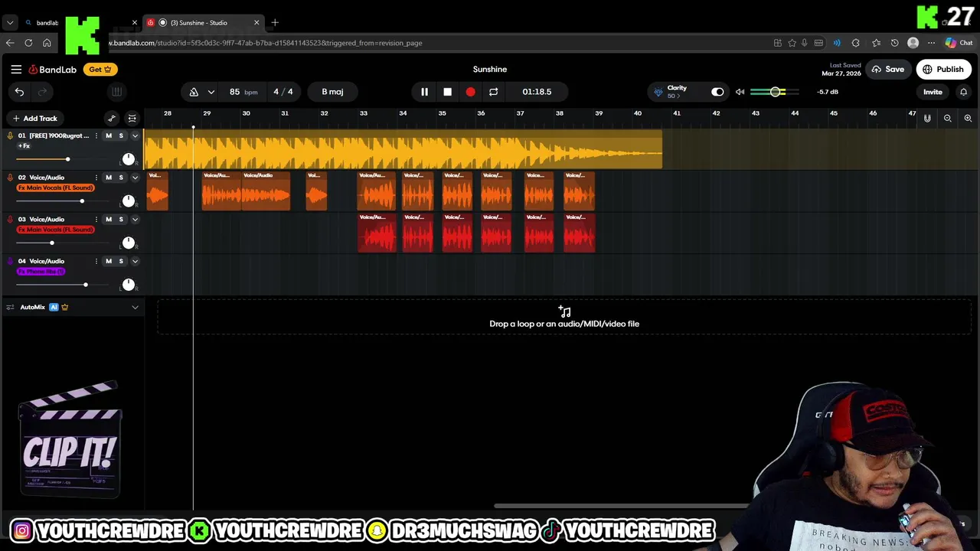Expand track 02 options chevron
This screenshot has height=551, width=980.
point(135,178)
